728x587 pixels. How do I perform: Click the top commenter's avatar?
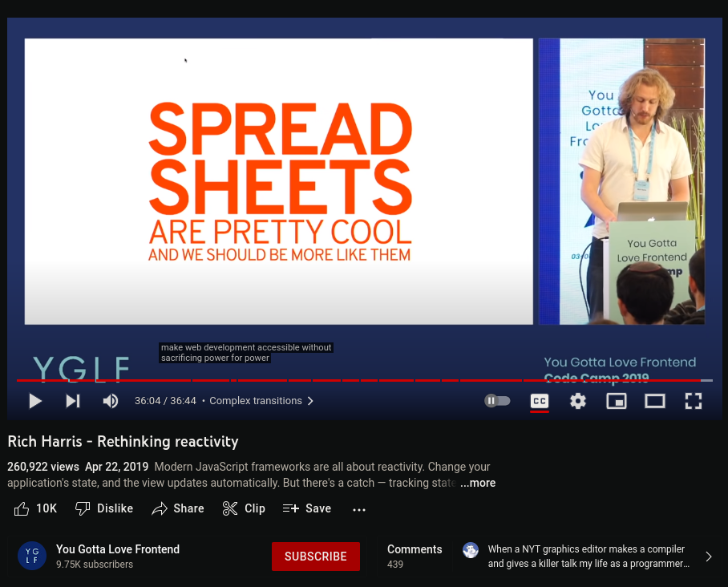pyautogui.click(x=471, y=550)
